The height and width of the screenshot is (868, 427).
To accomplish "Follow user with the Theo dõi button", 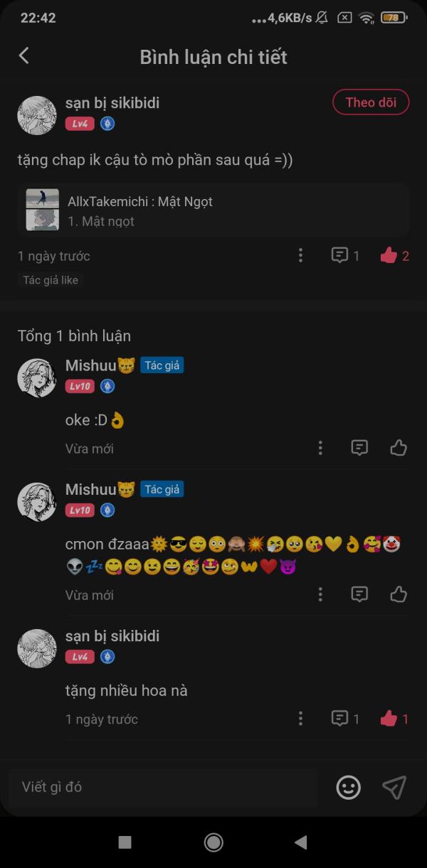I will 370,102.
